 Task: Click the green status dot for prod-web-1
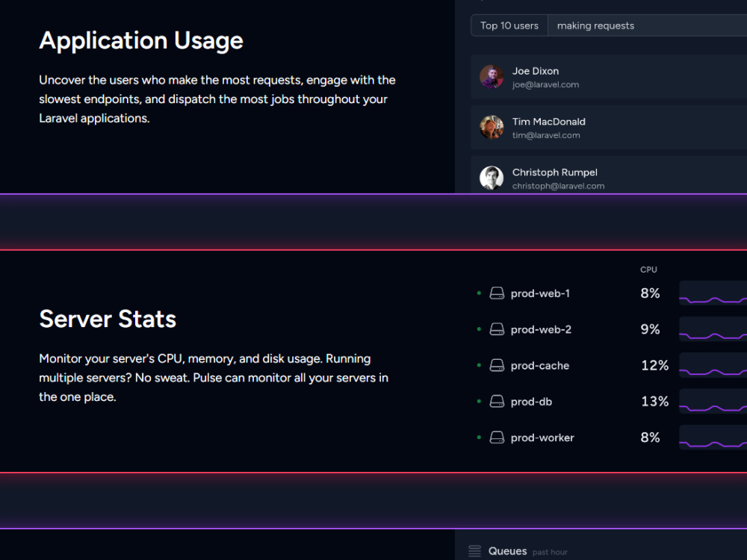(479, 293)
